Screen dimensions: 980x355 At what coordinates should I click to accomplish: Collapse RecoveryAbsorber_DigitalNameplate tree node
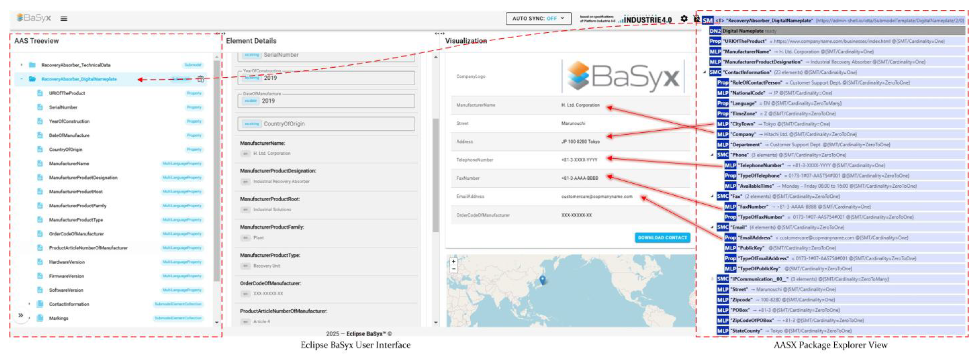coord(22,79)
